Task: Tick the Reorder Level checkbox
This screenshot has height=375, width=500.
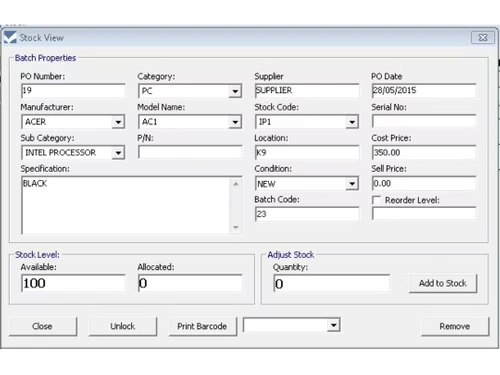Action: [376, 200]
